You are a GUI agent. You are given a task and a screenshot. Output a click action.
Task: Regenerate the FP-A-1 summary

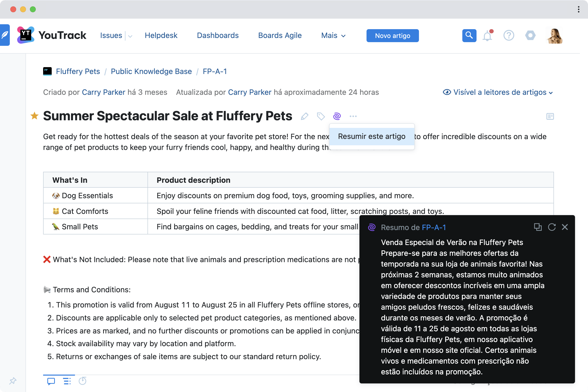click(551, 227)
